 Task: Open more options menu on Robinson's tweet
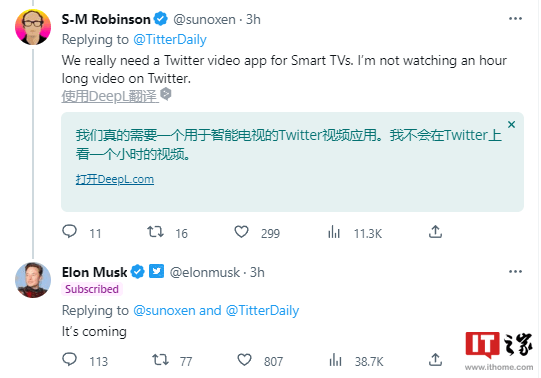coord(515,19)
